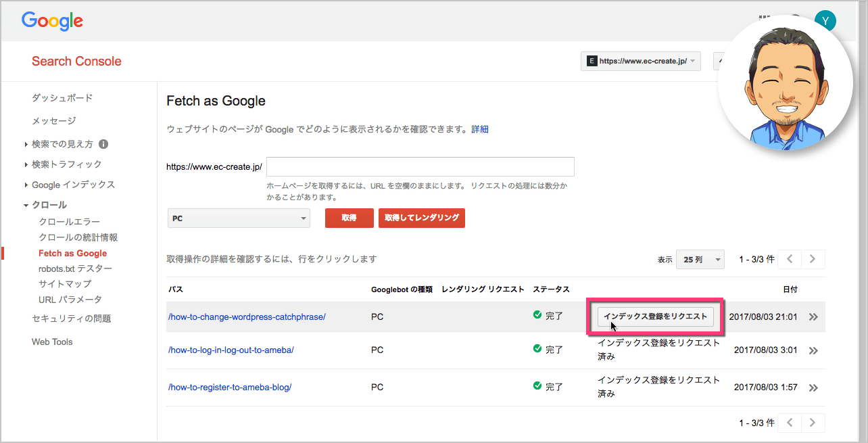
Task: Open the https://www.ec-create.jp/ property selector
Action: point(641,61)
